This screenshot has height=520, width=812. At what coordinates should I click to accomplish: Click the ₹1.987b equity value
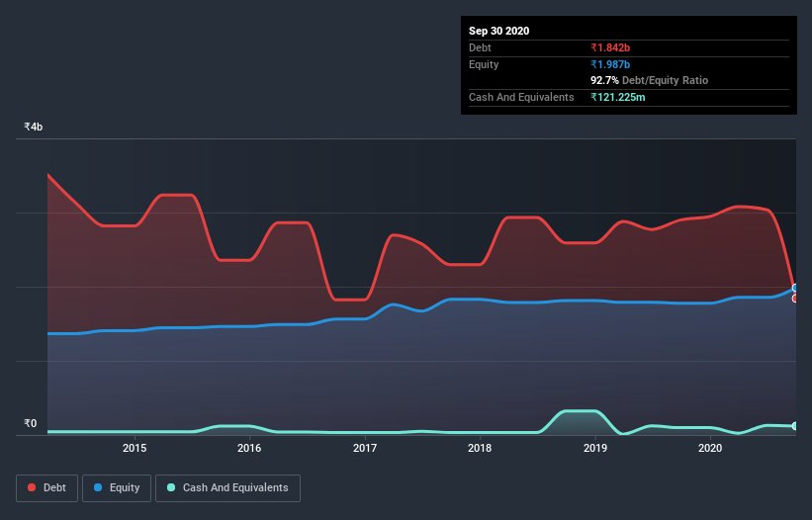point(610,64)
